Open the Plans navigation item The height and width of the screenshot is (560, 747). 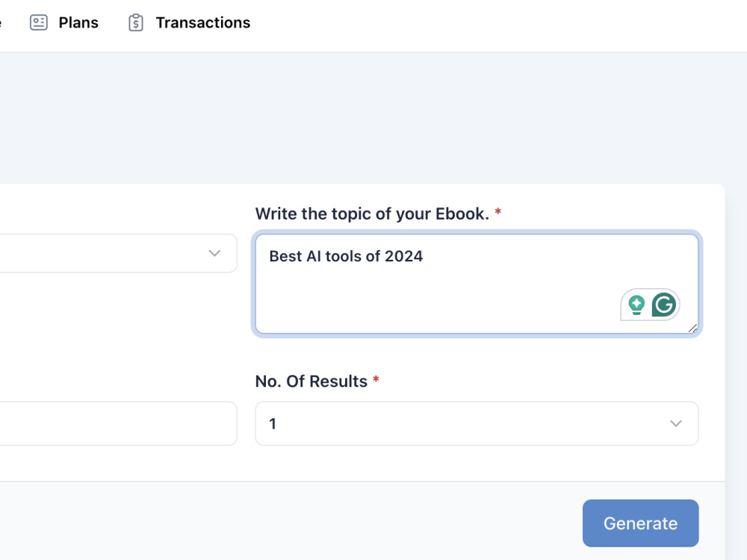(78, 22)
